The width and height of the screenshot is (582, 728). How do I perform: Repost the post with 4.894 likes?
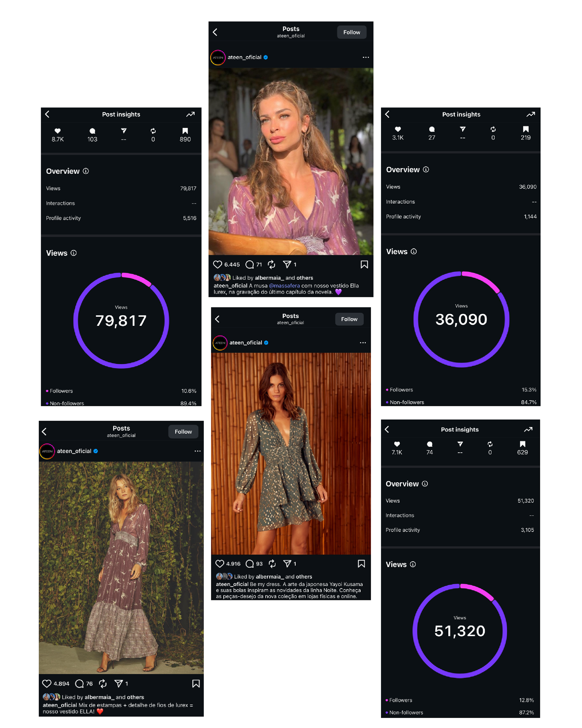[x=103, y=684]
